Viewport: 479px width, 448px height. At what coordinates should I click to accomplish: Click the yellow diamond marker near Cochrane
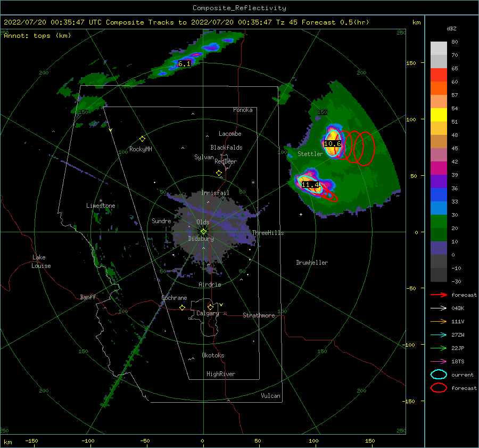(x=183, y=307)
